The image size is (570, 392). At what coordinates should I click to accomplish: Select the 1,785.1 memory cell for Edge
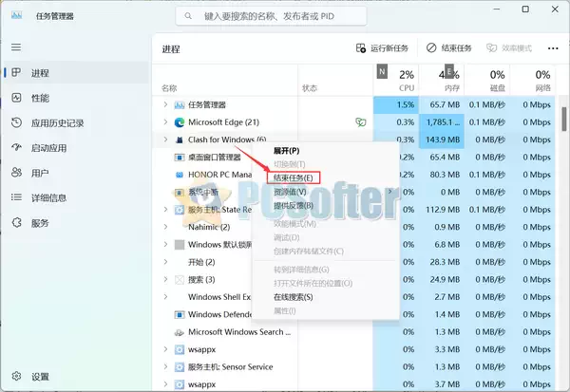442,122
